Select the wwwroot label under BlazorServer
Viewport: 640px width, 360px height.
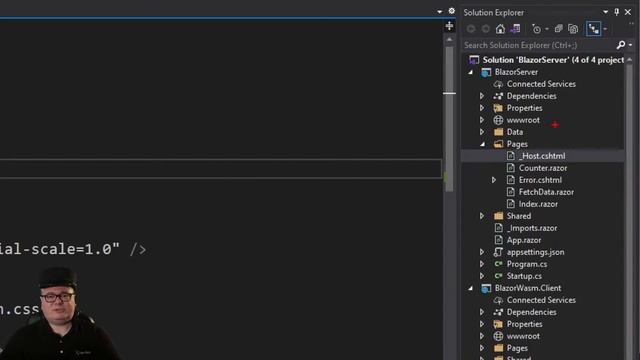pyautogui.click(x=523, y=120)
